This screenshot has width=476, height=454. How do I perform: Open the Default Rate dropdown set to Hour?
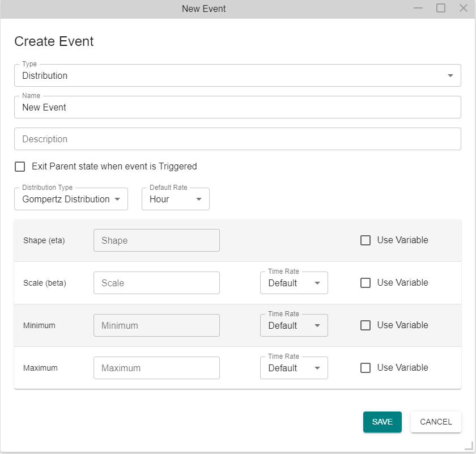[x=176, y=199]
